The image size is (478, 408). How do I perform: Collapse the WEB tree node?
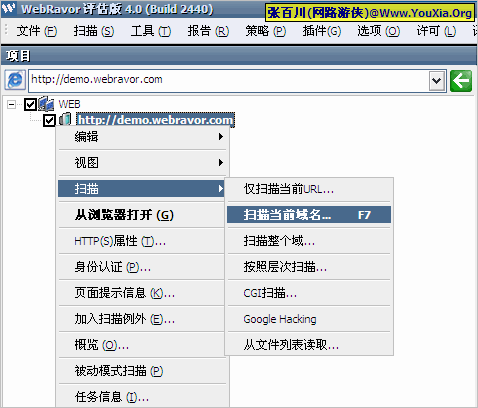pos(11,105)
